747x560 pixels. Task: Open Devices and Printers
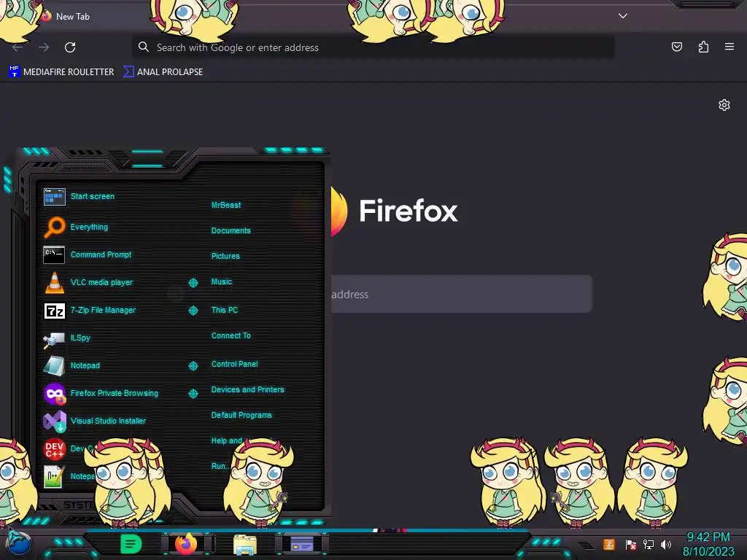pyautogui.click(x=248, y=389)
